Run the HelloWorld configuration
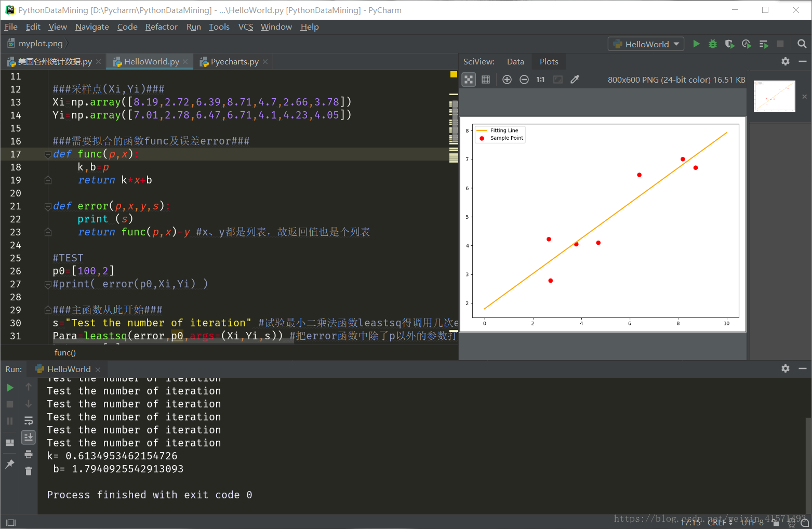812x529 pixels. tap(696, 44)
